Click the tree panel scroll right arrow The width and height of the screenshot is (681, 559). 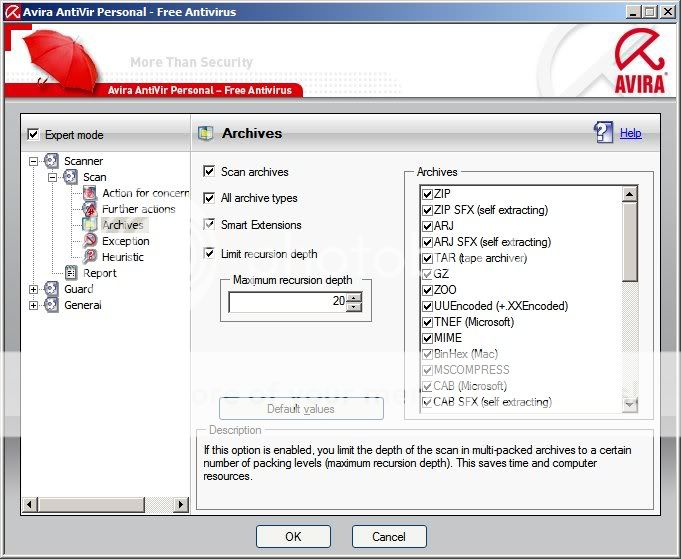pyautogui.click(x=181, y=504)
